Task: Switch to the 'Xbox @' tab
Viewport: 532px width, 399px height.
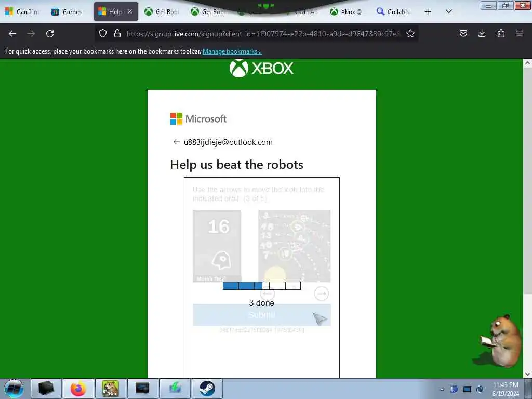Action: [x=347, y=12]
